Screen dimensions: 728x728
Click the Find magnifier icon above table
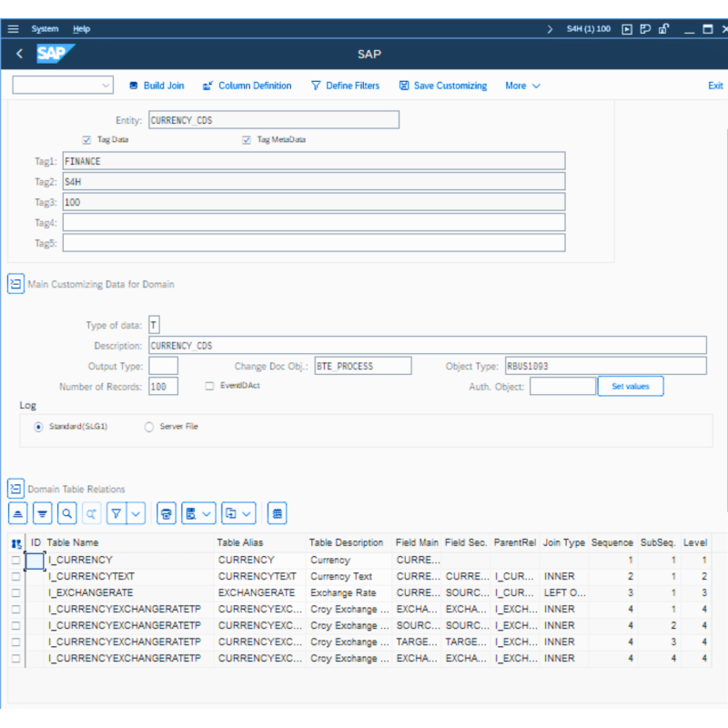(66, 514)
